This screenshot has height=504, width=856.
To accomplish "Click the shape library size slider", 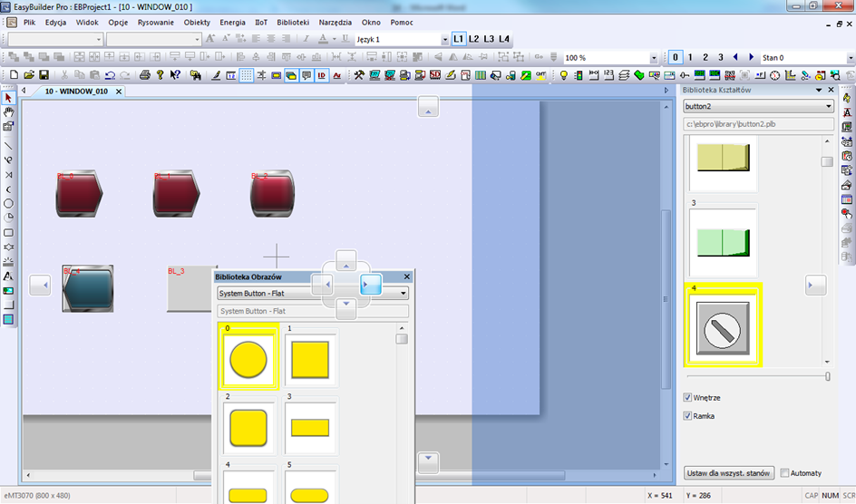I will (x=758, y=376).
